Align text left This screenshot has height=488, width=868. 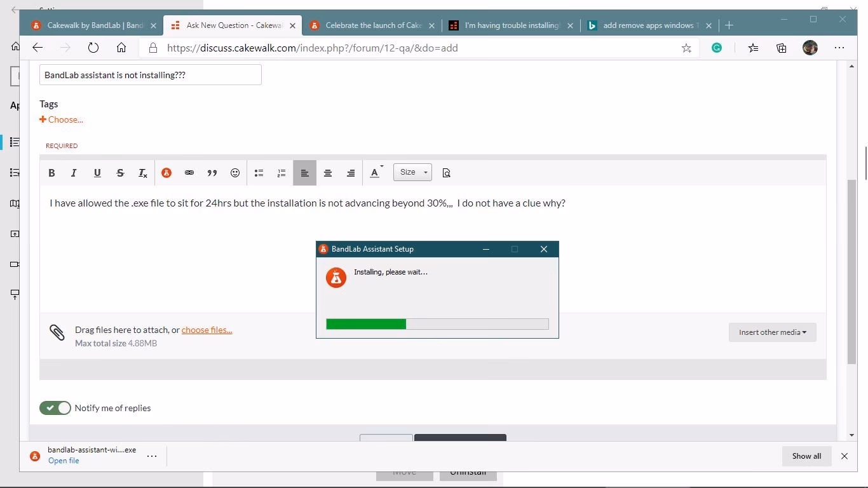pos(305,173)
